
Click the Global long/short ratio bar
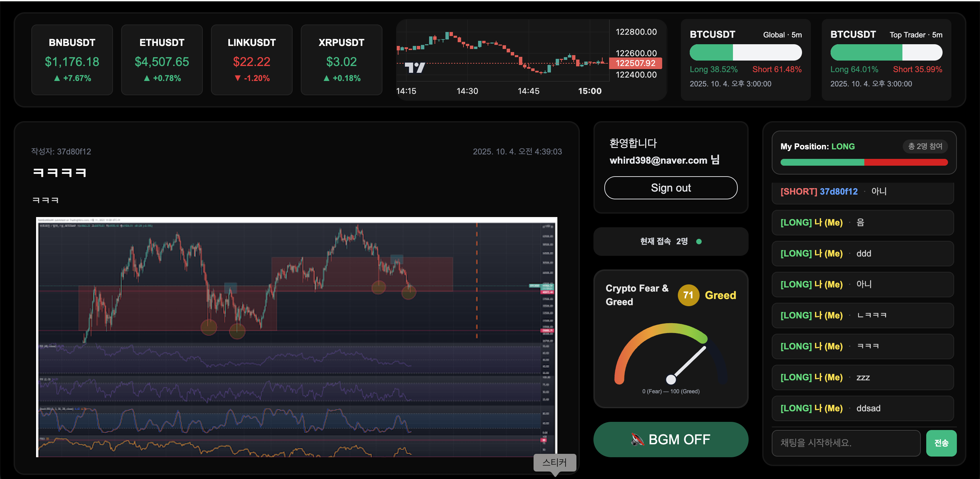[x=745, y=52]
